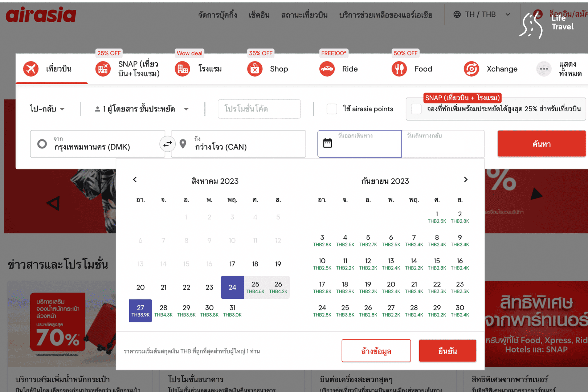Image resolution: width=588 pixels, height=392 pixels.
Task: Select 28 August priced THB4.3K
Action: (163, 311)
